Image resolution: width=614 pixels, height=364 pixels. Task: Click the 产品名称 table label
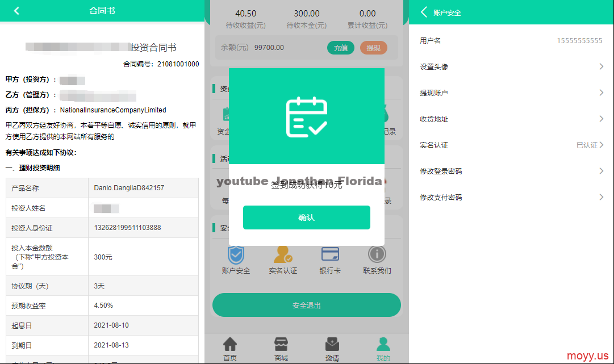25,189
